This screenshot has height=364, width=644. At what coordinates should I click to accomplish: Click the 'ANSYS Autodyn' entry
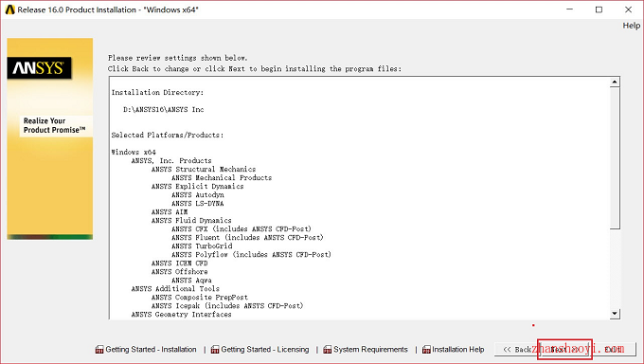(198, 195)
